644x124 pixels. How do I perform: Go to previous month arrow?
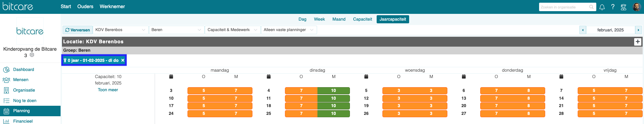click(x=583, y=30)
